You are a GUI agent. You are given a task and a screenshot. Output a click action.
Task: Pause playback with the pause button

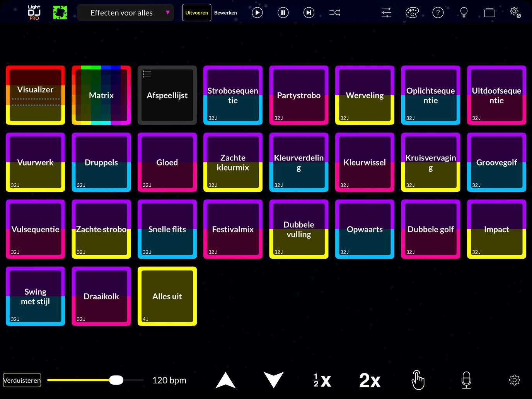(283, 13)
